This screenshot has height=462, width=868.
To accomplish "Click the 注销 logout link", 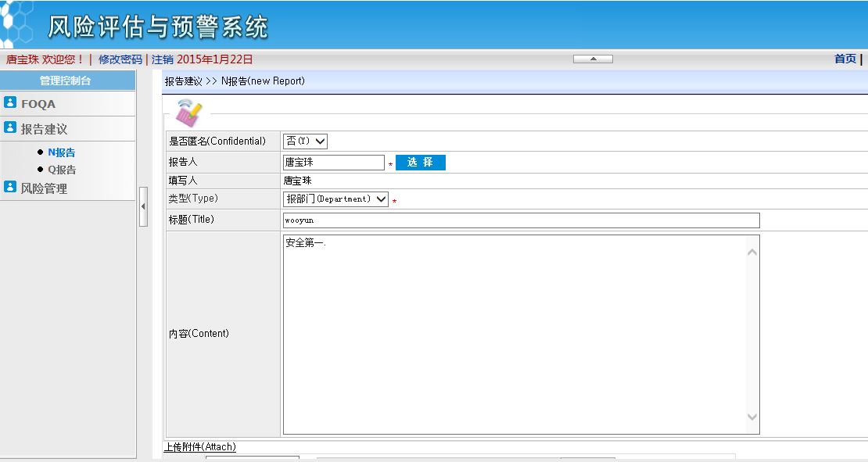I will pos(162,59).
